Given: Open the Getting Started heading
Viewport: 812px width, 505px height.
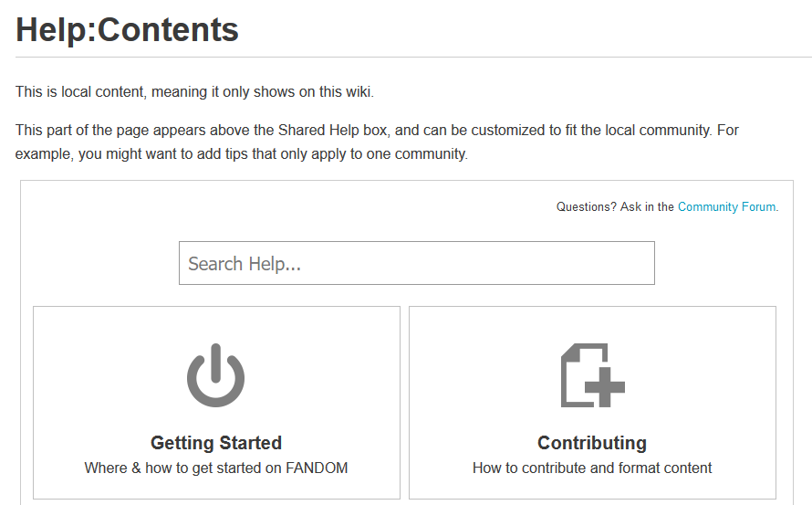Looking at the screenshot, I should tap(216, 443).
